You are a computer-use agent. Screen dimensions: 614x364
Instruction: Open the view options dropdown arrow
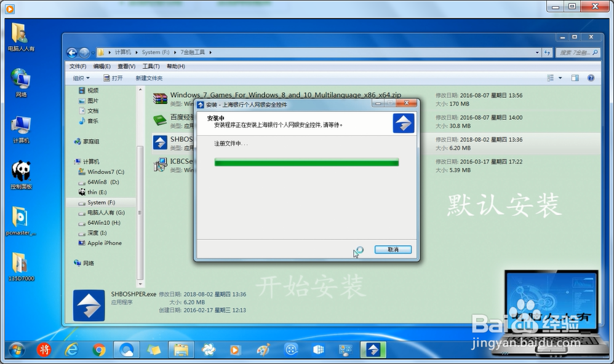click(x=560, y=78)
